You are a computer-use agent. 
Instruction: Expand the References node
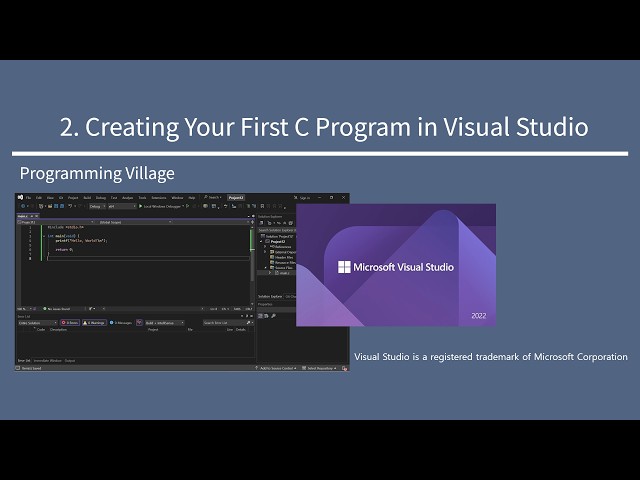pos(265,247)
